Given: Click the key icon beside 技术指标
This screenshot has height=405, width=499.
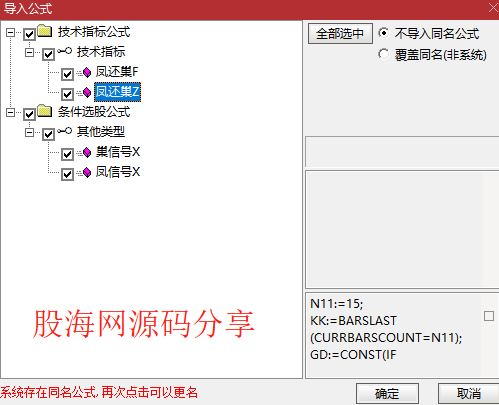Looking at the screenshot, I should [64, 51].
